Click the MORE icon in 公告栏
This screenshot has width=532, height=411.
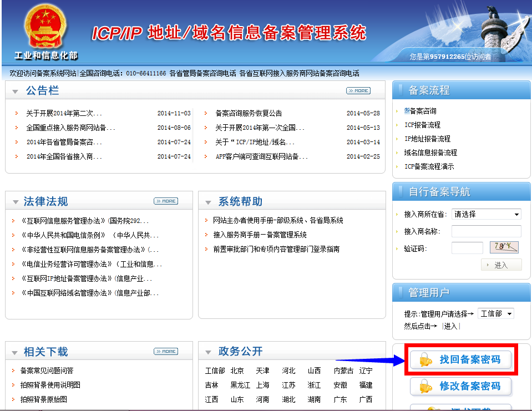click(358, 90)
